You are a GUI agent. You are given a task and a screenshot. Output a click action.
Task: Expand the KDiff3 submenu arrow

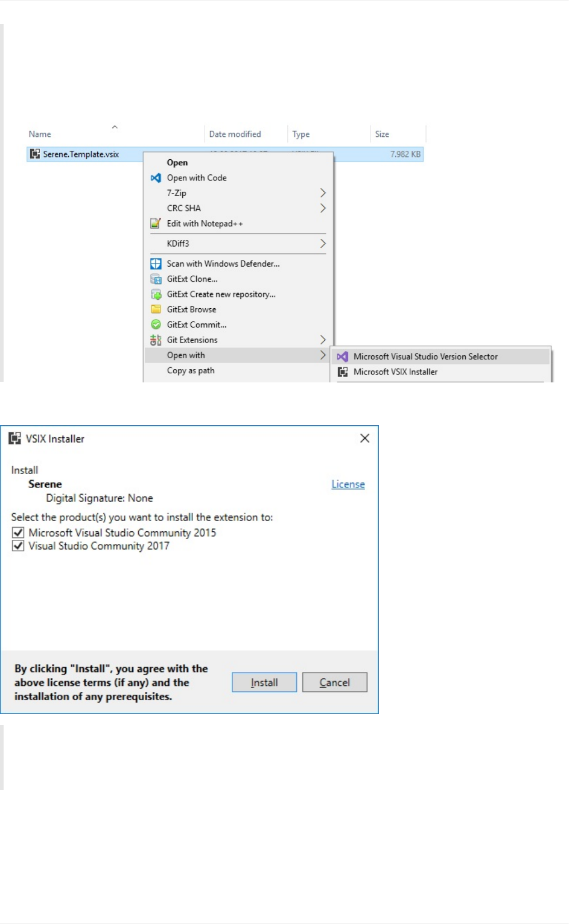323,244
